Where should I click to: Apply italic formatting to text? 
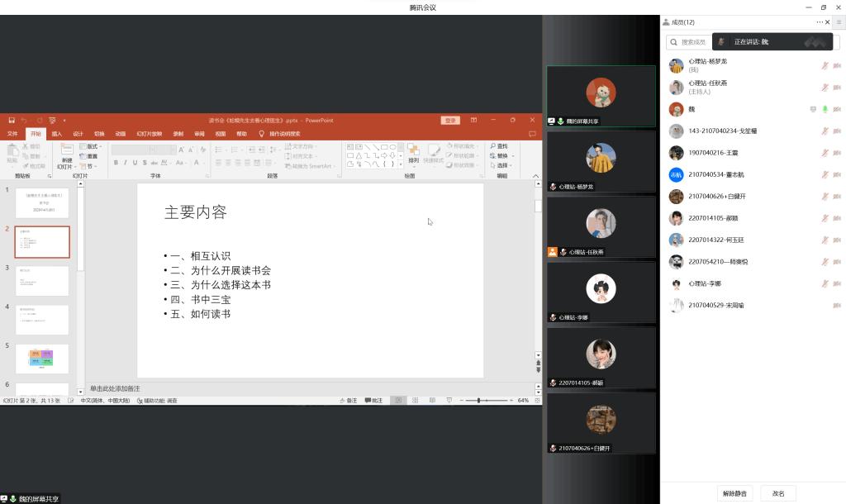tap(126, 163)
